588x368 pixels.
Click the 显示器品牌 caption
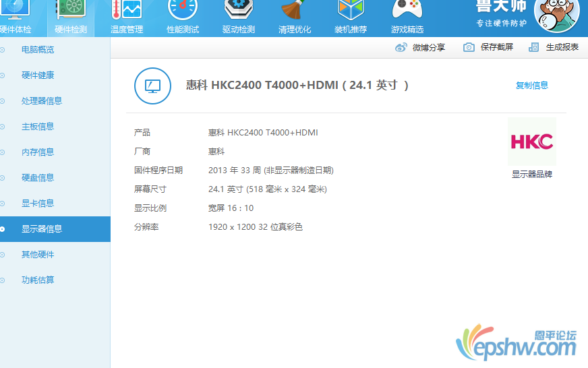point(532,175)
